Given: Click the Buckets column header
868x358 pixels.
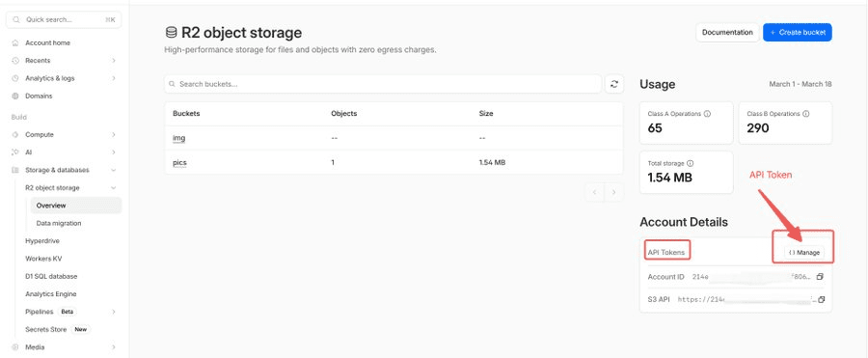Looking at the screenshot, I should pyautogui.click(x=186, y=114).
